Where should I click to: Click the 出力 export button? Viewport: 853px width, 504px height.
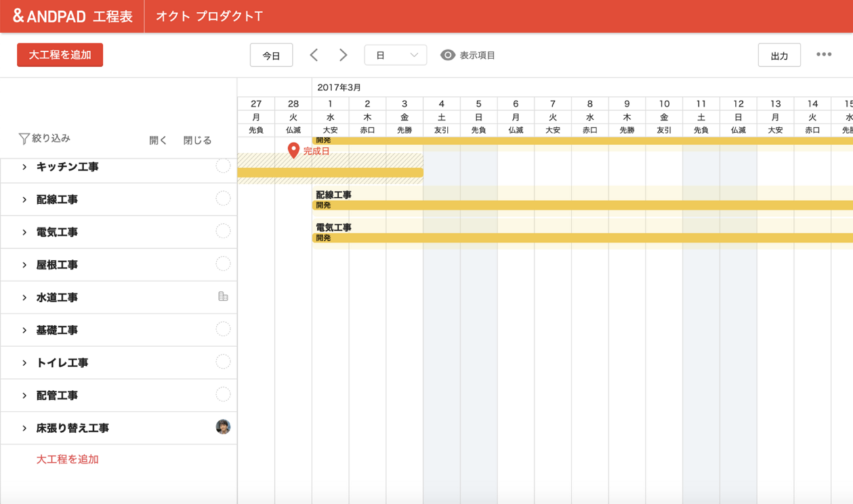[x=779, y=56]
